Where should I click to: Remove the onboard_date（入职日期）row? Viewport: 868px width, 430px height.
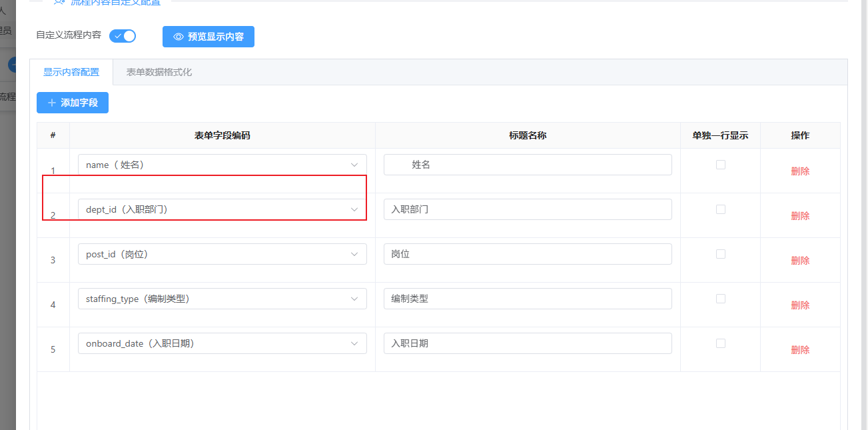click(800, 350)
